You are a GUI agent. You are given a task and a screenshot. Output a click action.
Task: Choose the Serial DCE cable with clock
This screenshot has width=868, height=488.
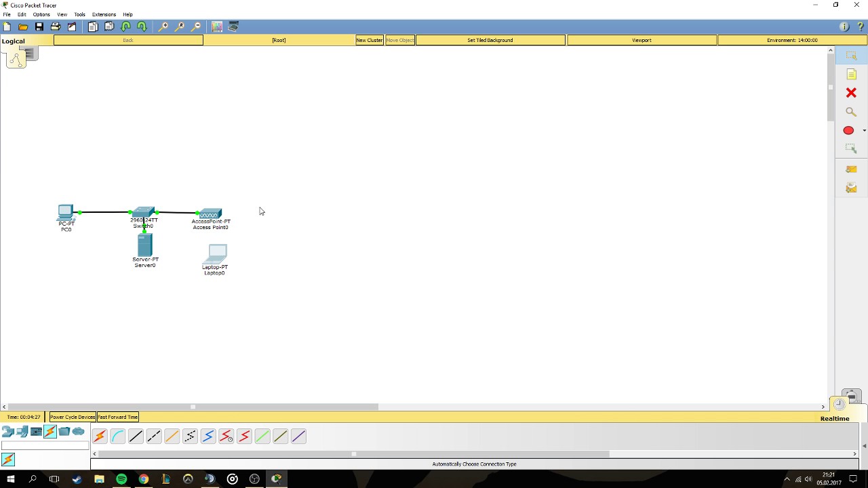click(x=226, y=436)
